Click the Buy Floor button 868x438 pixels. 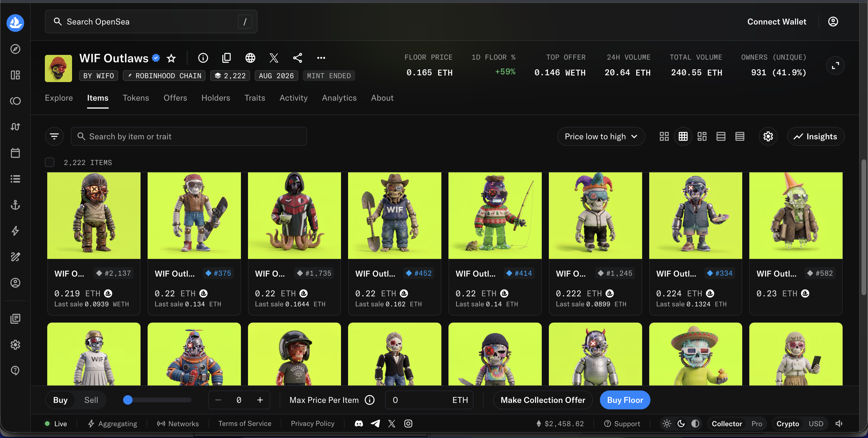pos(625,400)
